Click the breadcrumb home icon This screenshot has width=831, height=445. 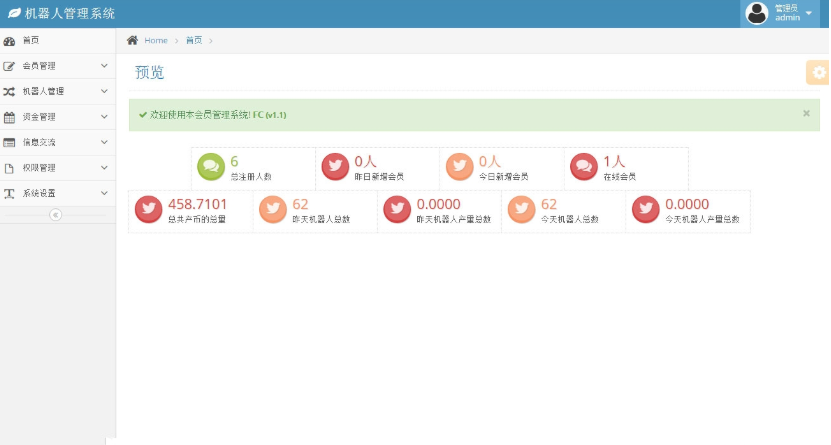132,40
